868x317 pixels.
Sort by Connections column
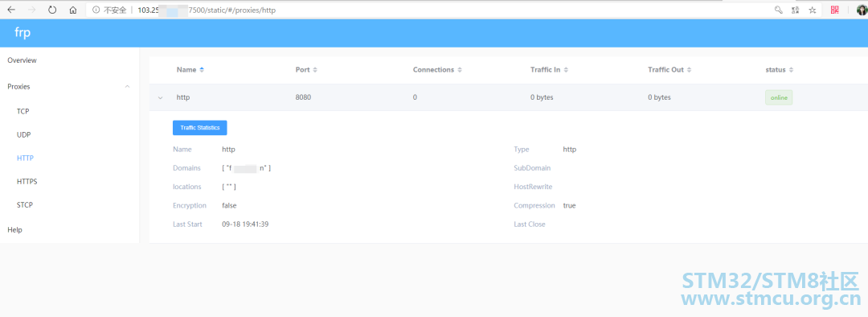pos(460,70)
